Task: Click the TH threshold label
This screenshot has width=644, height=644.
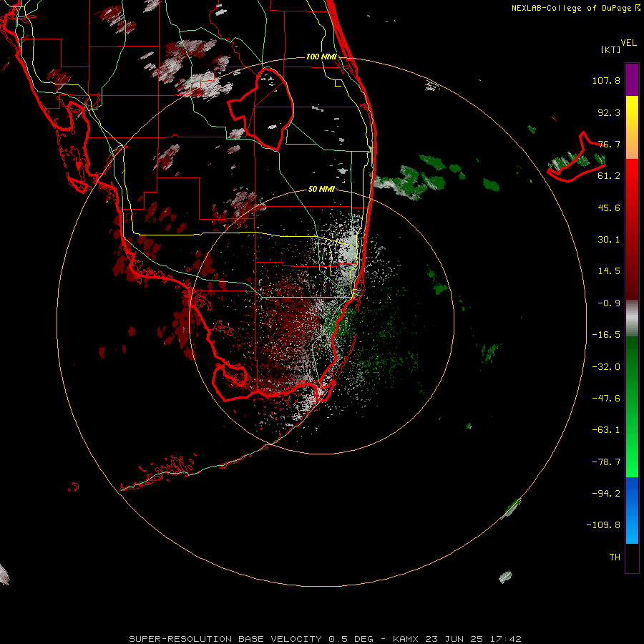Action: pos(615,557)
